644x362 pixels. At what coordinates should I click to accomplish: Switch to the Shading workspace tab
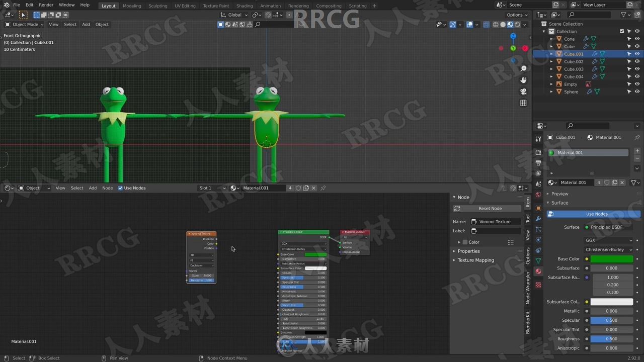pos(245,6)
